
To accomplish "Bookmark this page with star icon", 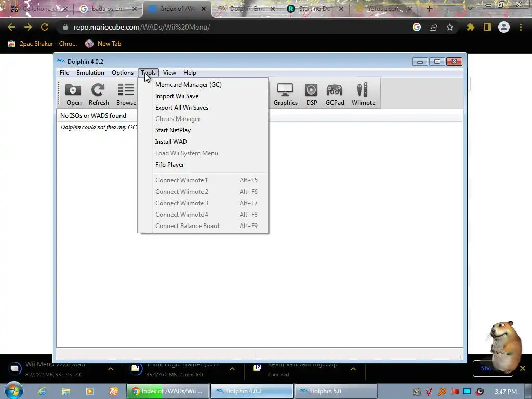I will 449,27.
